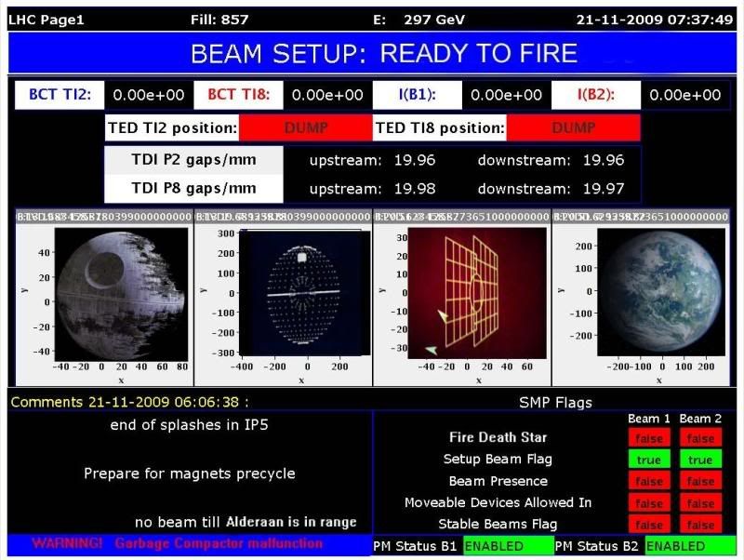The image size is (744, 560).
Task: Click the TDI P2 gaps/mm label
Action: (193, 160)
